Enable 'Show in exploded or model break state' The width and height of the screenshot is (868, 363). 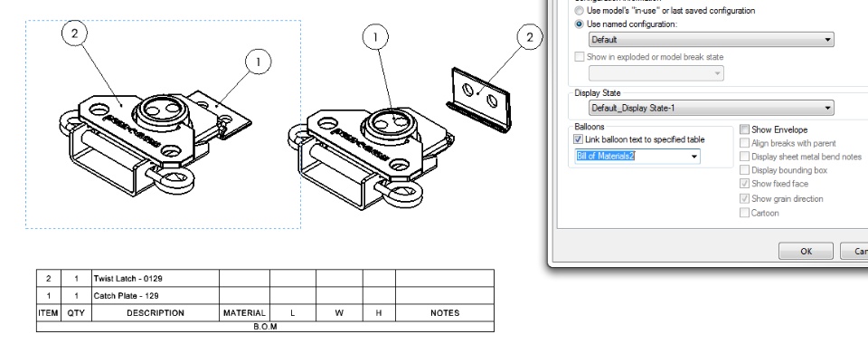(x=579, y=56)
